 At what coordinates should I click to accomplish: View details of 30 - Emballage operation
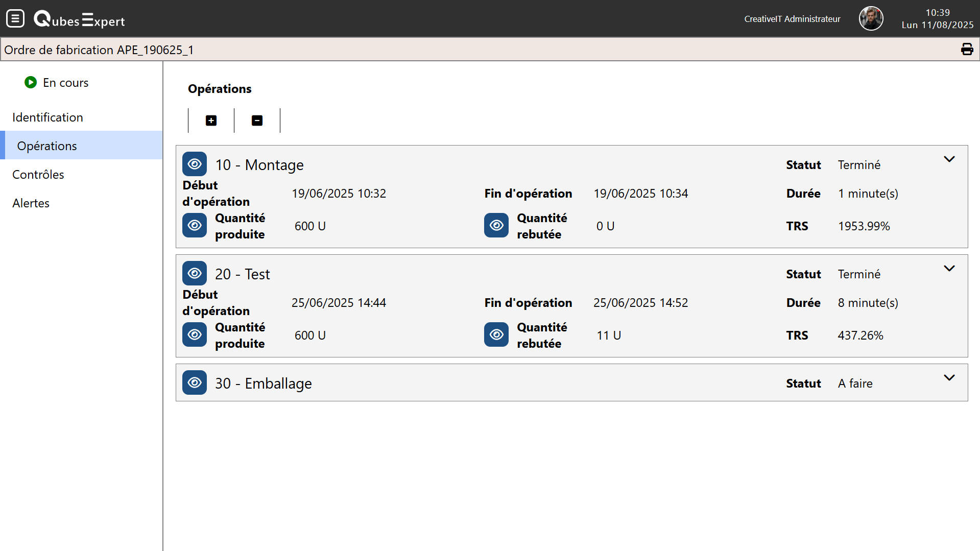coord(195,383)
